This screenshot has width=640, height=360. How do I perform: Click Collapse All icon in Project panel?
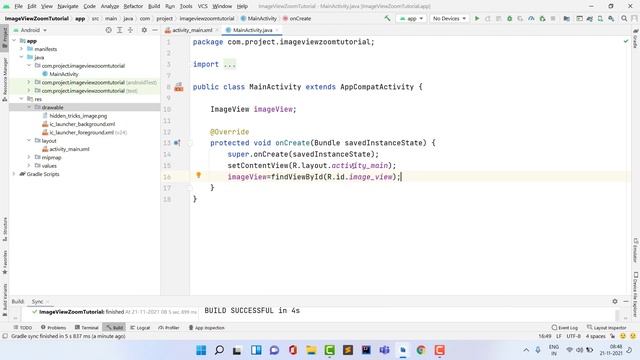131,30
